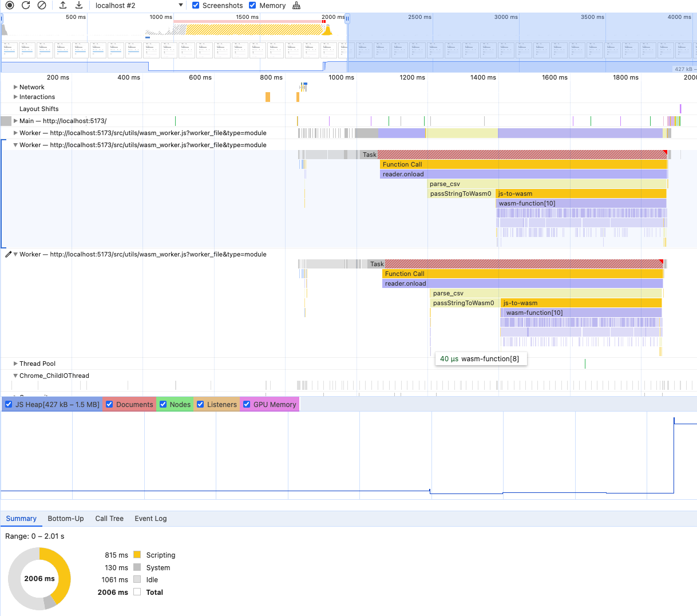The width and height of the screenshot is (697, 616).
Task: Click the collect garbage broom icon
Action: point(296,5)
